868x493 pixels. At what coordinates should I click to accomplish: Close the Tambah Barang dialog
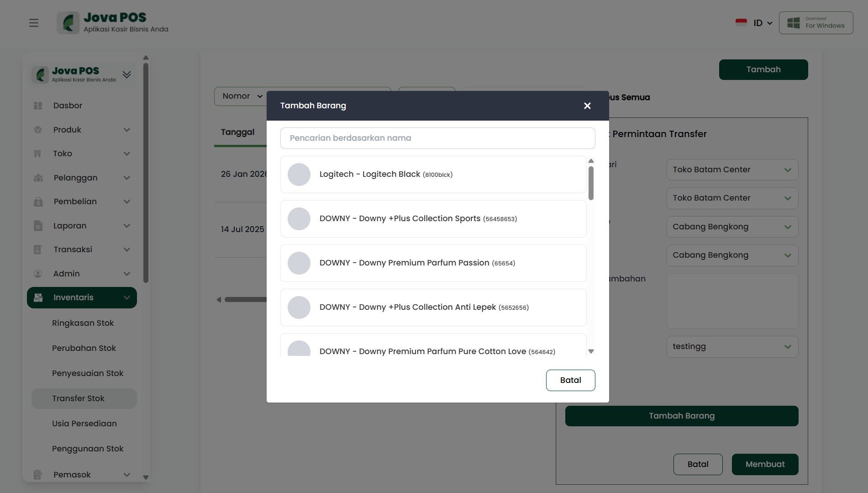click(587, 106)
